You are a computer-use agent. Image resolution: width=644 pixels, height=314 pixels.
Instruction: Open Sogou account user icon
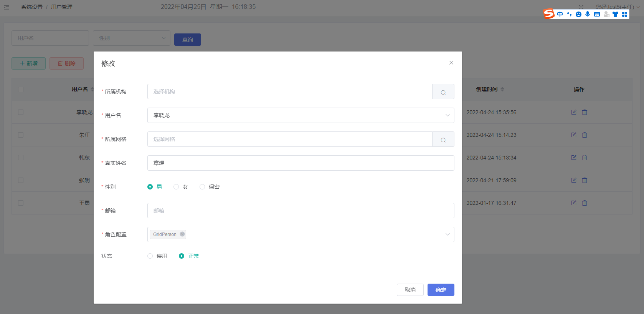[x=606, y=14]
